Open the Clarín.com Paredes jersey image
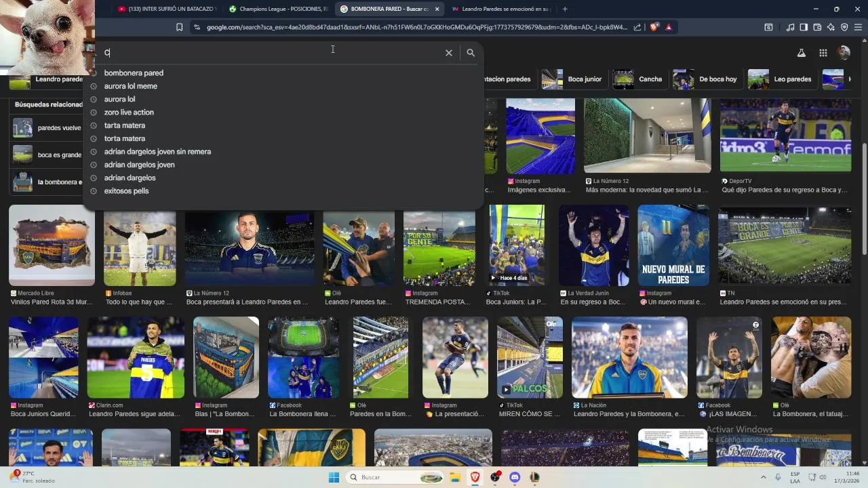This screenshot has height=488, width=868. pos(136,357)
